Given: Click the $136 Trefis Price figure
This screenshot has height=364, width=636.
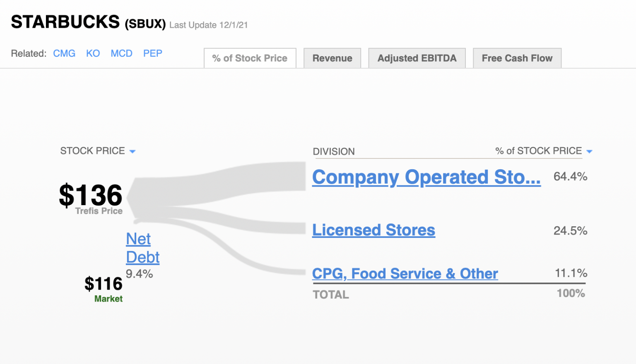Looking at the screenshot, I should tap(91, 195).
